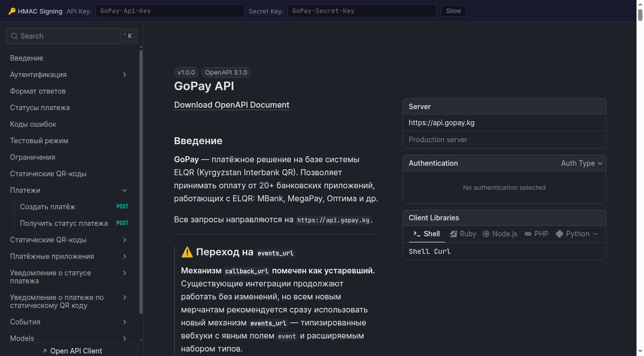Expand the collapsible Статические QR-коды section
The image size is (644, 356).
pyautogui.click(x=124, y=240)
